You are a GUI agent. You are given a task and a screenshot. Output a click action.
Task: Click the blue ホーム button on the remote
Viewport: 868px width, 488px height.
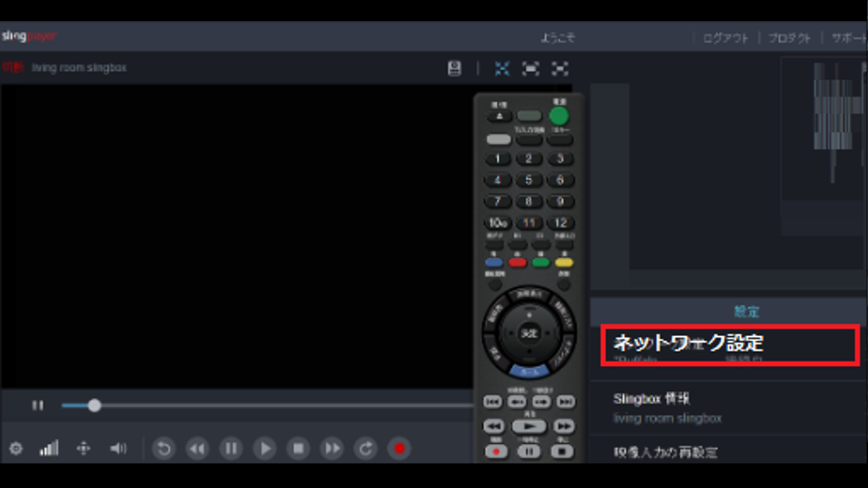point(529,371)
